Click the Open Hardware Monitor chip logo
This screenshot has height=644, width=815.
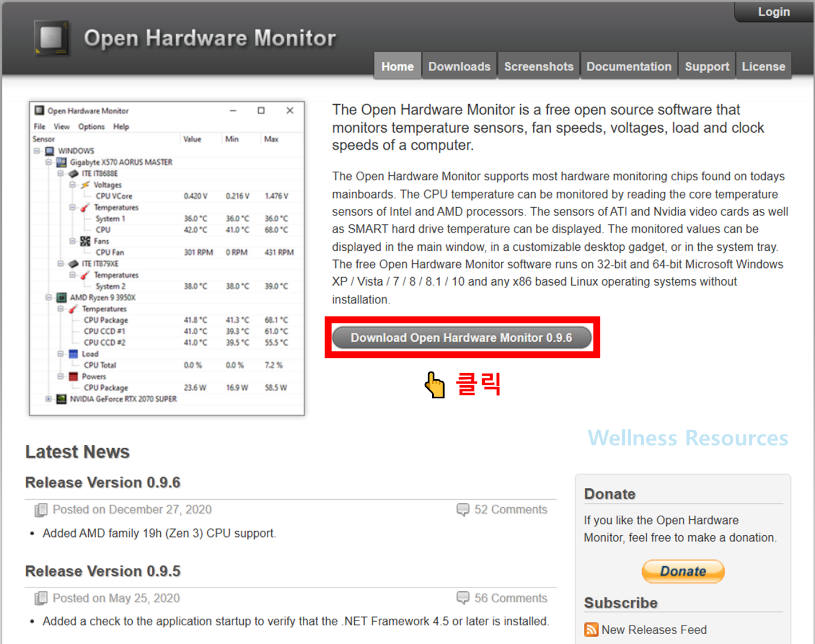pyautogui.click(x=52, y=38)
